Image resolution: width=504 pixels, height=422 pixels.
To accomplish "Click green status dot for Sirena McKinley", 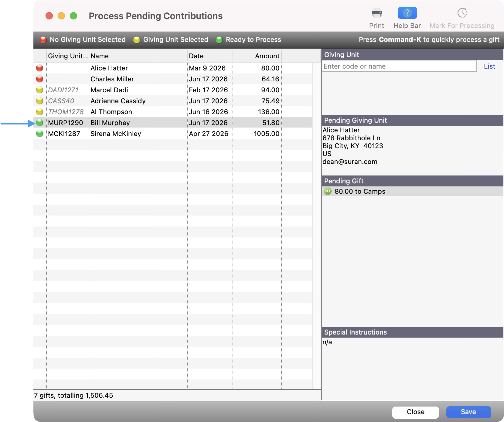I will pyautogui.click(x=39, y=134).
